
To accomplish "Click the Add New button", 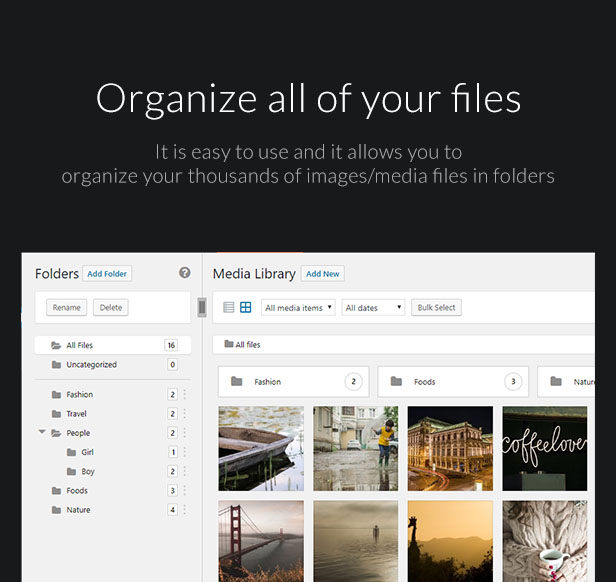I will coord(323,274).
